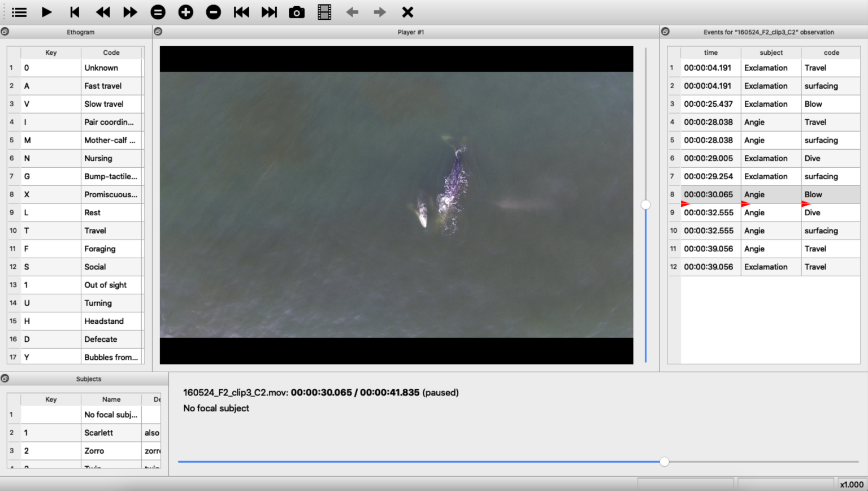The image size is (868, 491).
Task: Enable frame-by-frame mode with filmstrip icon
Action: coord(324,12)
